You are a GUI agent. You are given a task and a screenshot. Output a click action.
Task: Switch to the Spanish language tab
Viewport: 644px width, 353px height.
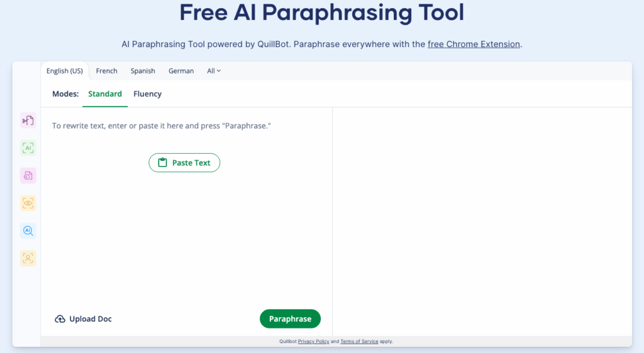[143, 71]
